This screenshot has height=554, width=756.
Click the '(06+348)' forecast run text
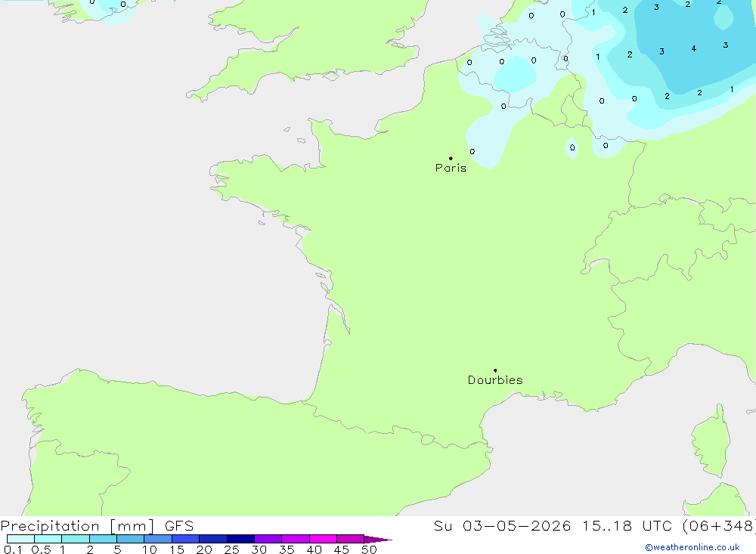[x=718, y=526]
